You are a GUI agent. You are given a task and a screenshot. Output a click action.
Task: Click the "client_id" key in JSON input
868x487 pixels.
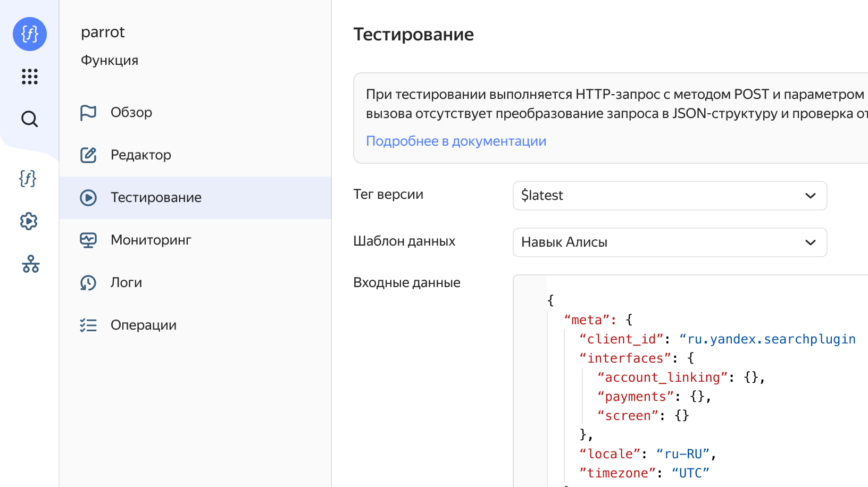(x=622, y=339)
